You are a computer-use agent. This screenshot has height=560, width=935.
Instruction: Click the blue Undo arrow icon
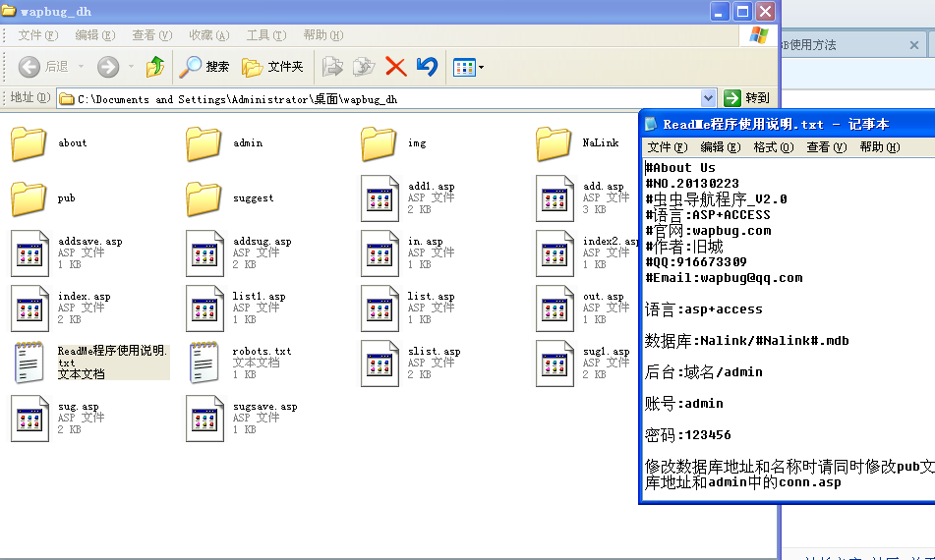point(427,67)
